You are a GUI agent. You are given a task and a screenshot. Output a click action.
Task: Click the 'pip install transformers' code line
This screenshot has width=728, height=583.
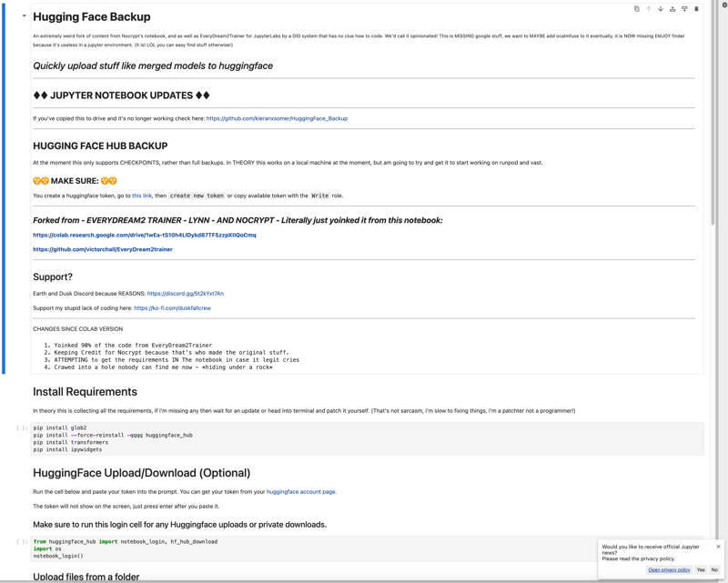[x=71, y=442]
